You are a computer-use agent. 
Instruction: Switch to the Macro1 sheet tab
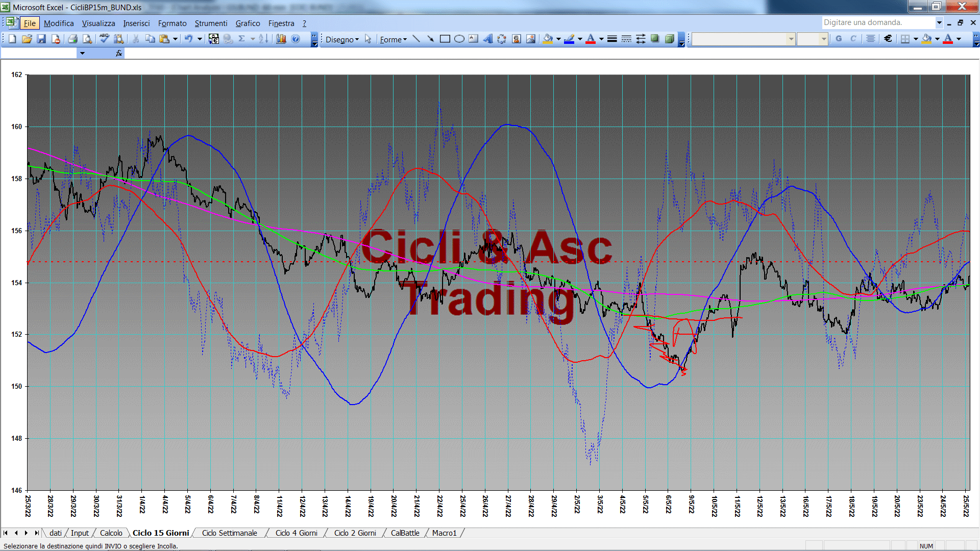(445, 533)
